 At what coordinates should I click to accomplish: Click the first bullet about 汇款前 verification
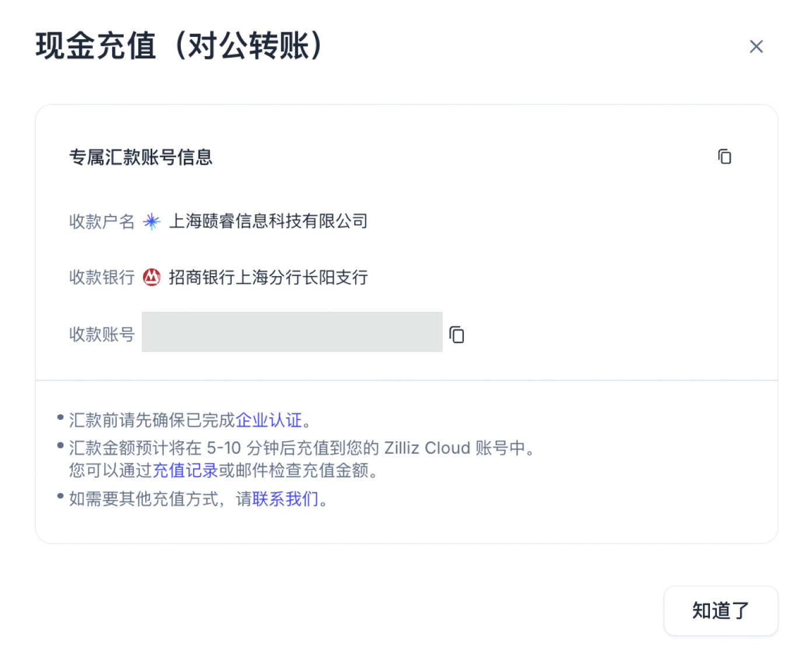tap(188, 420)
